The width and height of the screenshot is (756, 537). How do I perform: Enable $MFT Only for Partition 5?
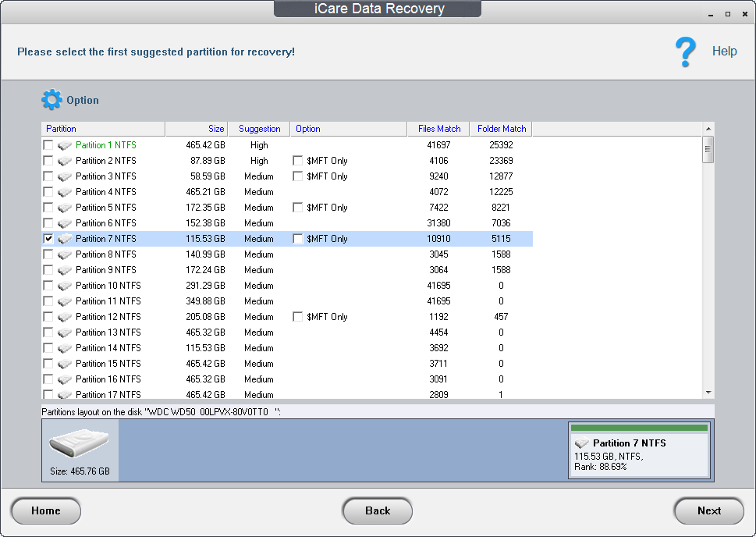pos(298,208)
